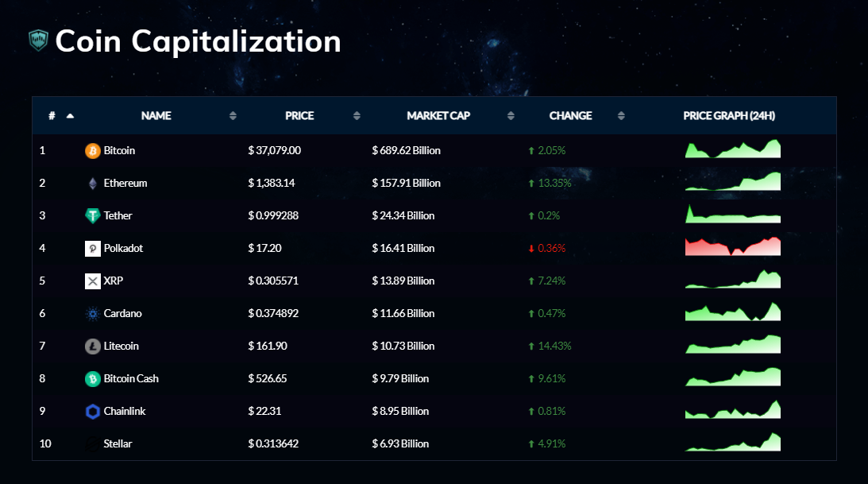Open the XRP name link
Screen dimensions: 868x484
113,281
